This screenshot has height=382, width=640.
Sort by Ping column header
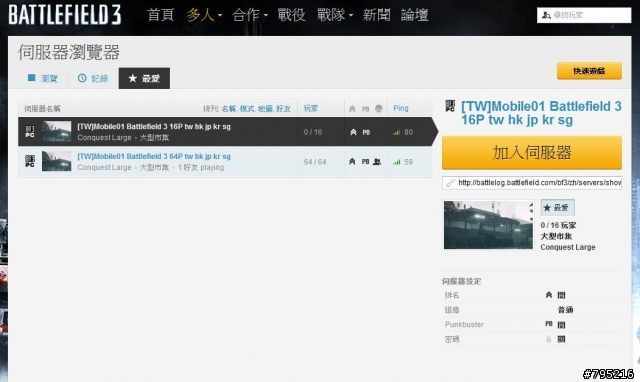click(401, 108)
